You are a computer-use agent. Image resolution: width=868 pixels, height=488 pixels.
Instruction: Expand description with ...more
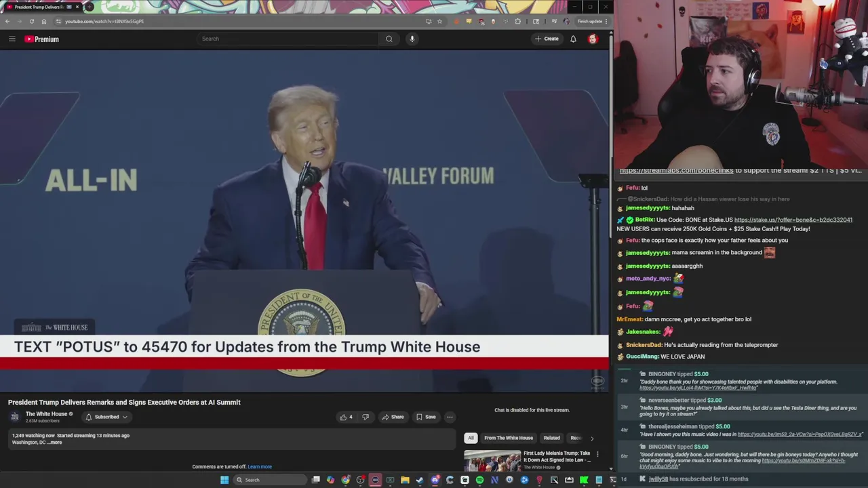54,443
